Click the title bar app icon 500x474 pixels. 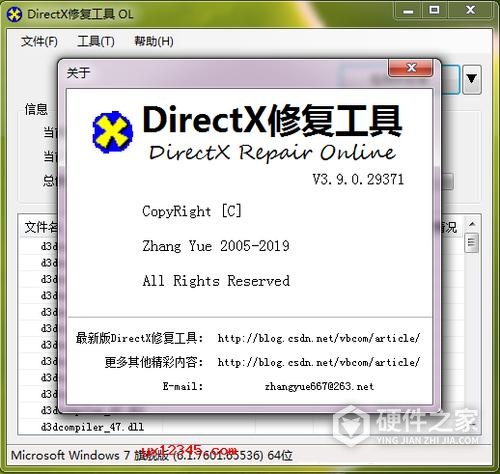14,14
